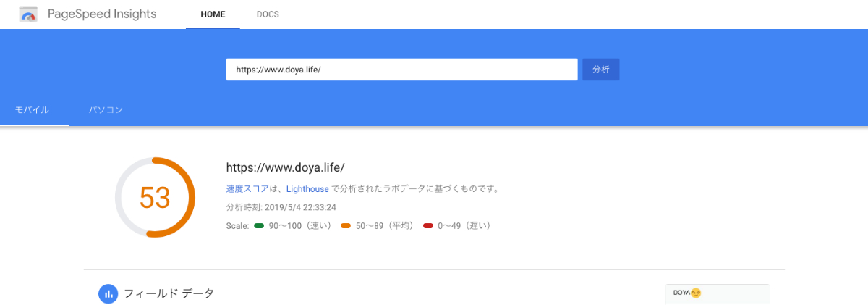
Task: Click the field data bar chart icon
Action: (x=108, y=293)
